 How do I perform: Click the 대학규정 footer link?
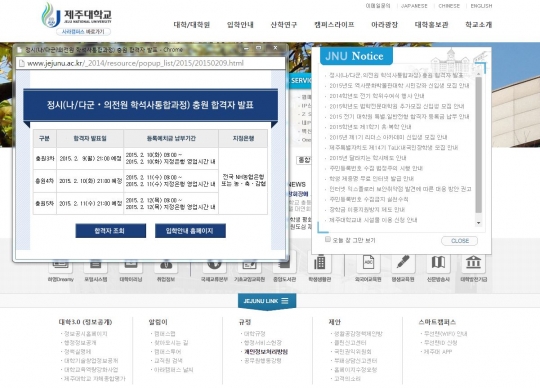coord(255,334)
